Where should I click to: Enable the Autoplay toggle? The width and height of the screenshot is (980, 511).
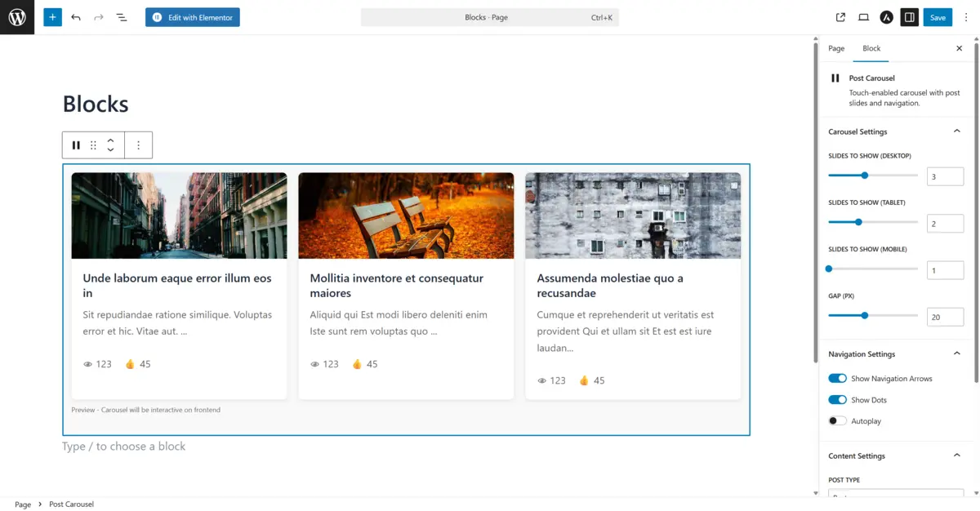[x=837, y=421]
